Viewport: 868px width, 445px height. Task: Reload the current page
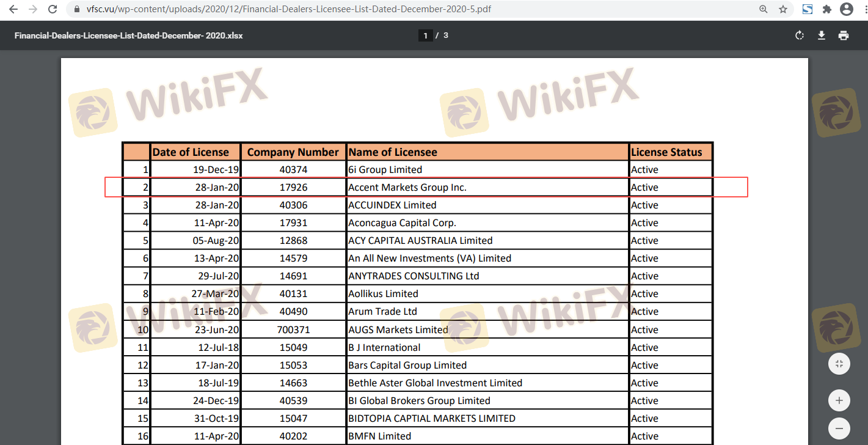pyautogui.click(x=53, y=9)
